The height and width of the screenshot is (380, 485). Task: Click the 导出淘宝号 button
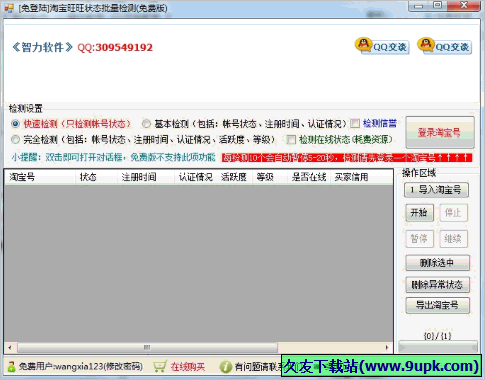coord(437,305)
